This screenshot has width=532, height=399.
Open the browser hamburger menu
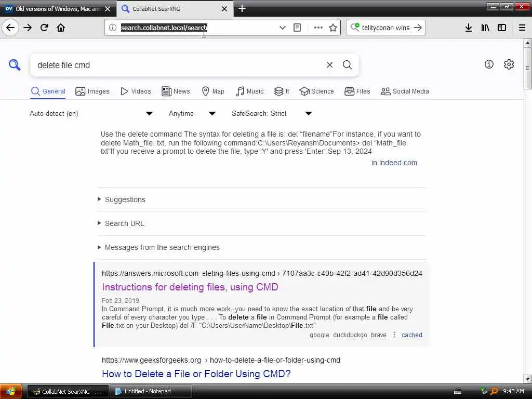click(522, 28)
